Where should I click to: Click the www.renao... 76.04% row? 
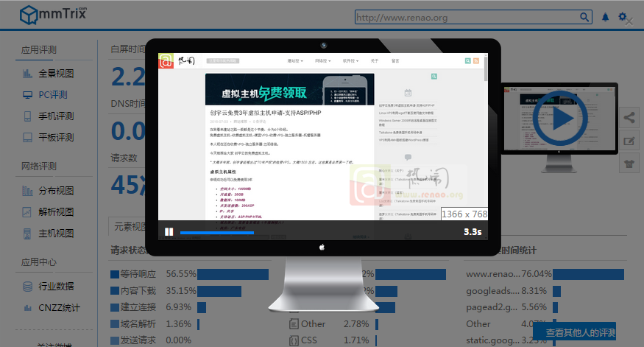click(545, 274)
